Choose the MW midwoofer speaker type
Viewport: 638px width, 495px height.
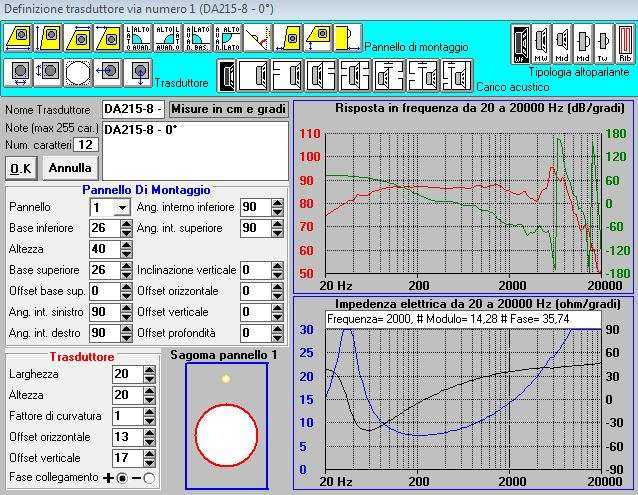coord(541,44)
